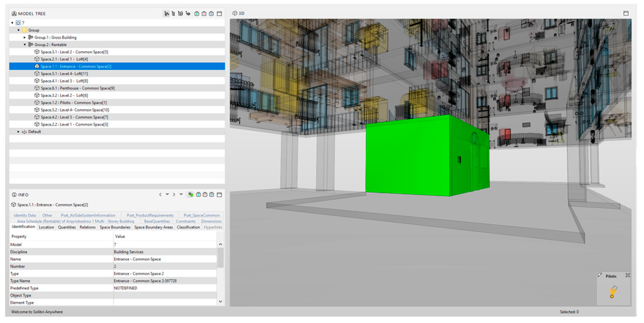Image resolution: width=644 pixels, height=323 pixels.
Task: Expand the Default tree node
Action: coord(18,132)
